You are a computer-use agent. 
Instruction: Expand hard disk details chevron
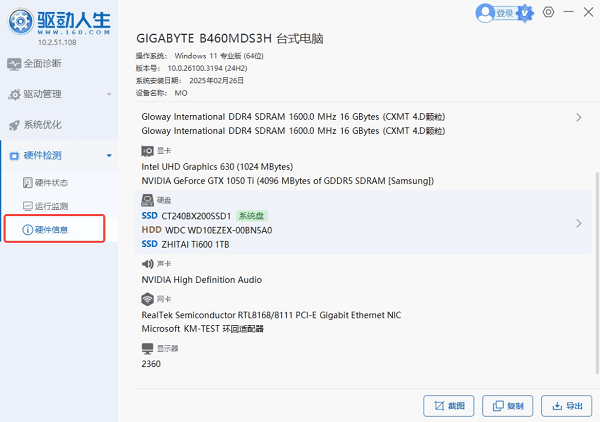(579, 223)
